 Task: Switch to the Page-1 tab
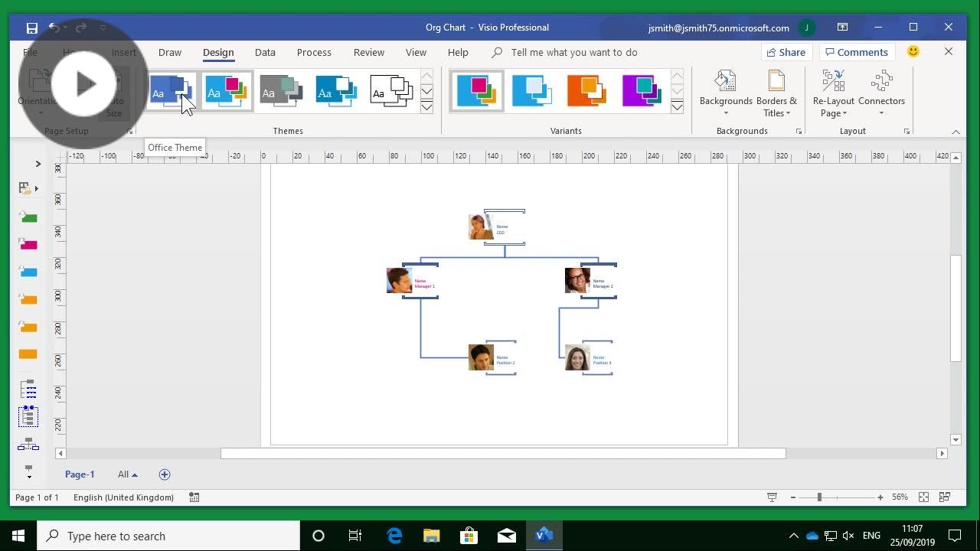(80, 474)
